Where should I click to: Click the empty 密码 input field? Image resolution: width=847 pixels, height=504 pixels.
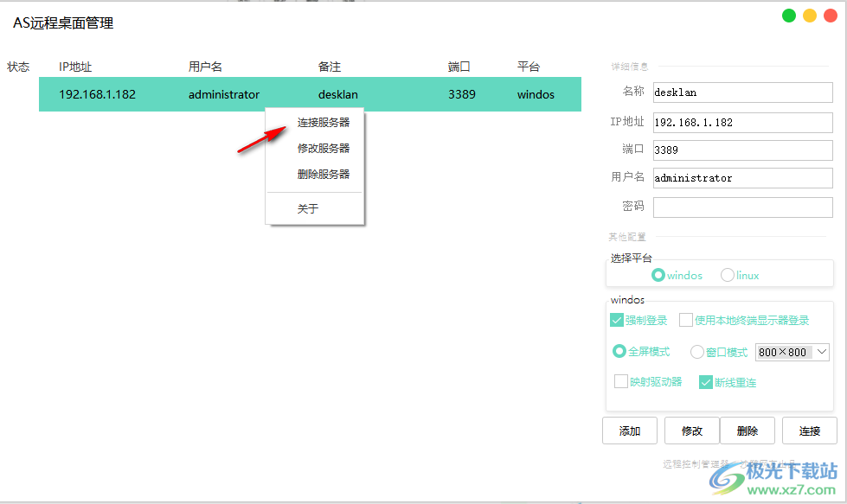click(742, 207)
